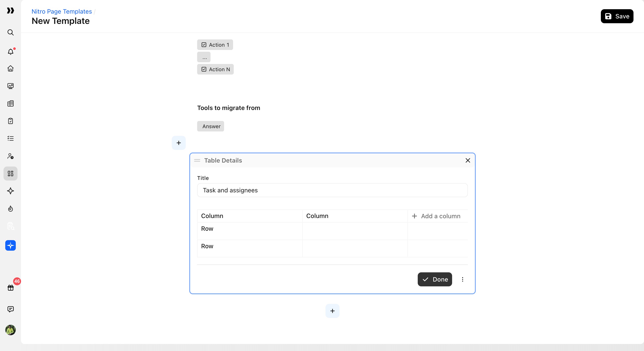Go to Nitro Page Templates breadcrumb
Viewport: 644px width, 351px height.
point(62,11)
